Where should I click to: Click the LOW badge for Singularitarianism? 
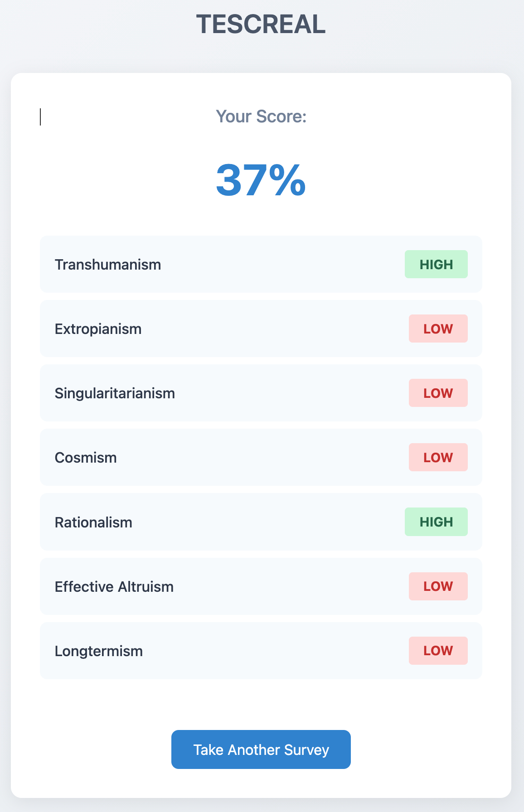coord(438,393)
